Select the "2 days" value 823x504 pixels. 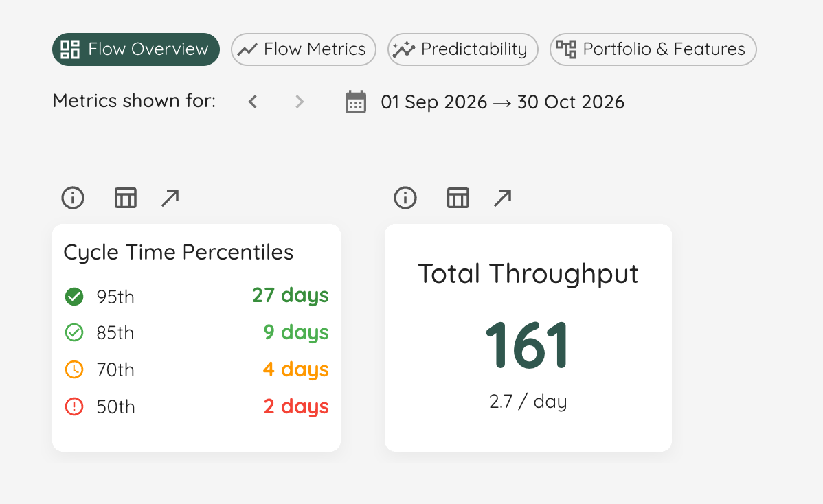coord(296,406)
